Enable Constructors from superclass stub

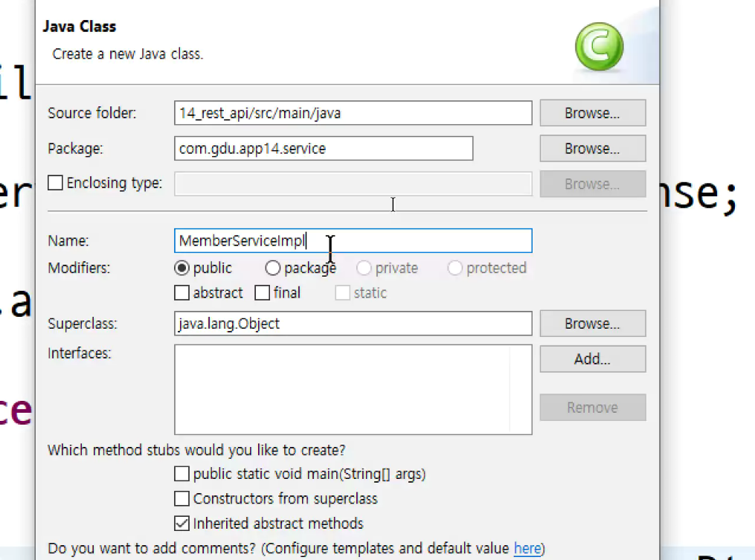(x=182, y=498)
